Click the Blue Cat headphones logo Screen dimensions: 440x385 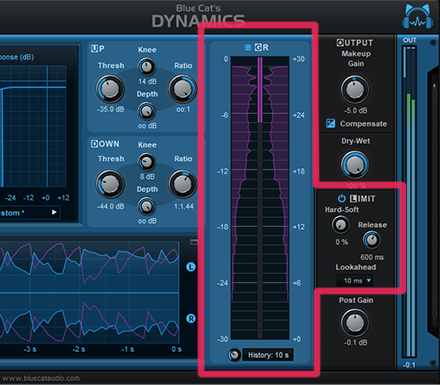coord(418,16)
